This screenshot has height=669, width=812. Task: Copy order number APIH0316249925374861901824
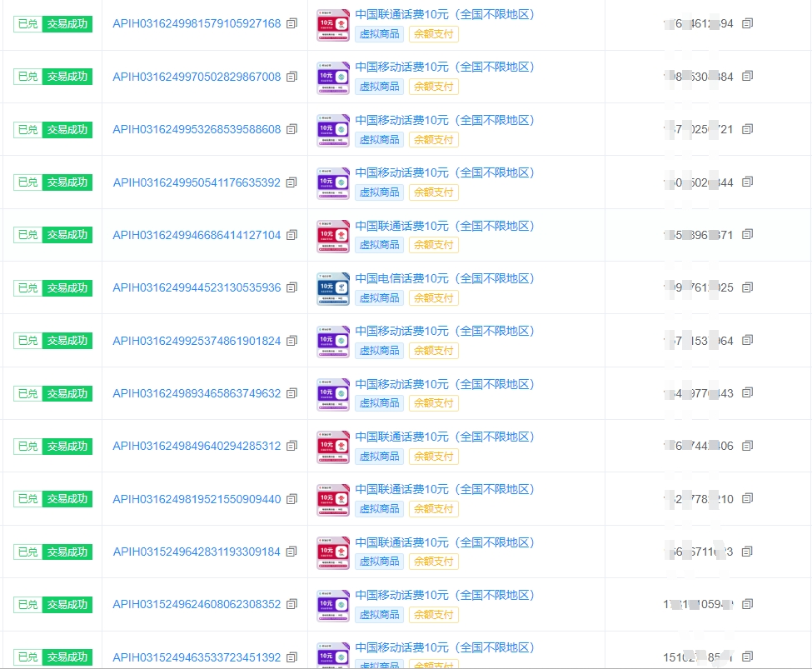(292, 341)
